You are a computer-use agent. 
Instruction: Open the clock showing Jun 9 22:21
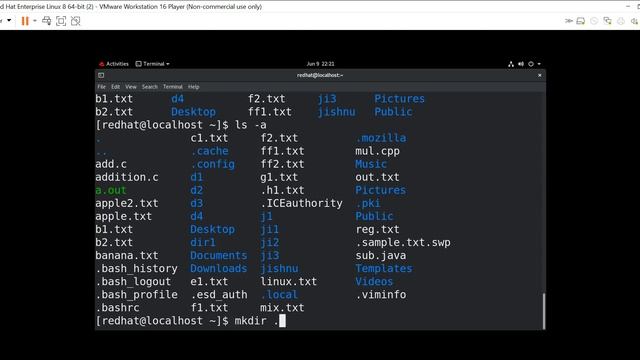click(x=320, y=64)
